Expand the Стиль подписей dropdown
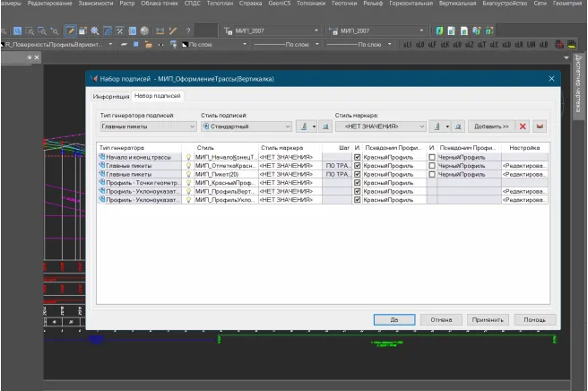Viewport: 588px width, 391px height. [x=246, y=126]
